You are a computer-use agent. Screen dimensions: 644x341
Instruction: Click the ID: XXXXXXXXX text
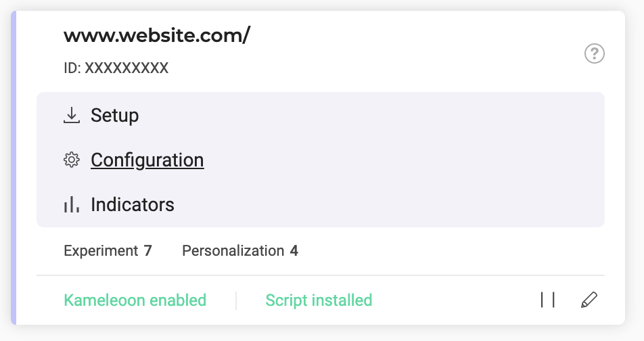pyautogui.click(x=116, y=68)
